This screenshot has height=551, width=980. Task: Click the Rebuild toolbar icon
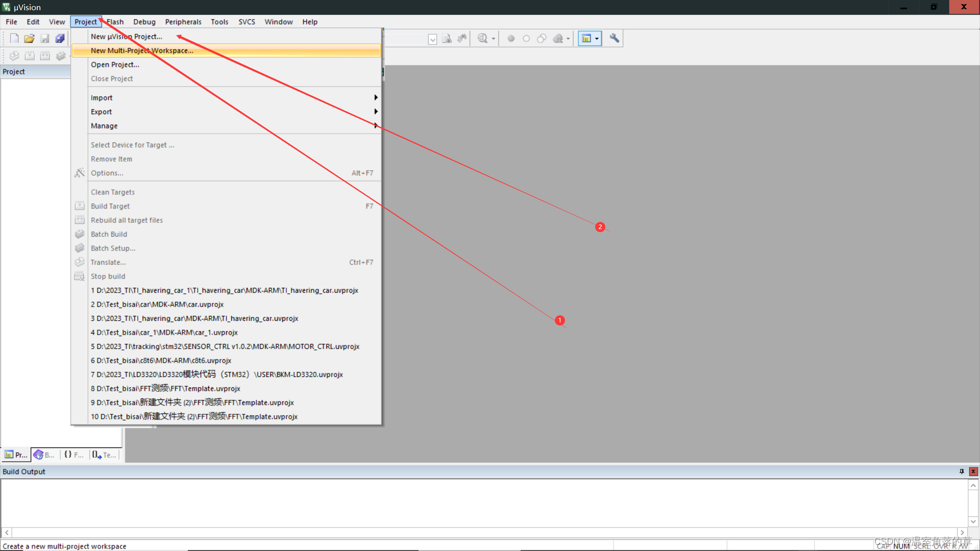click(45, 56)
